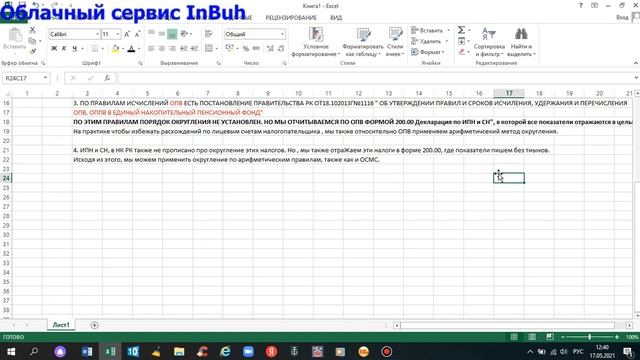Click Clear eraser icon
Image resolution: width=640 pixels, height=360 pixels.
(461, 52)
